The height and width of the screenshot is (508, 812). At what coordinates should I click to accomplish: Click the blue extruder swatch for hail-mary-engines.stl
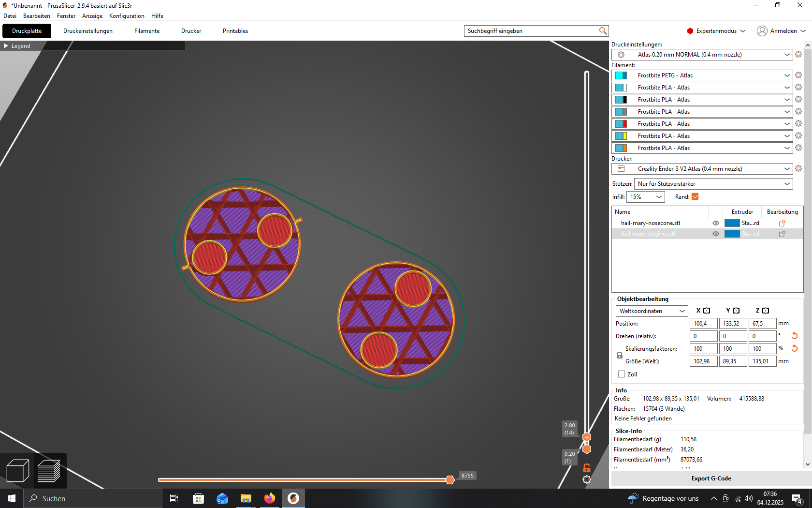[x=732, y=234]
